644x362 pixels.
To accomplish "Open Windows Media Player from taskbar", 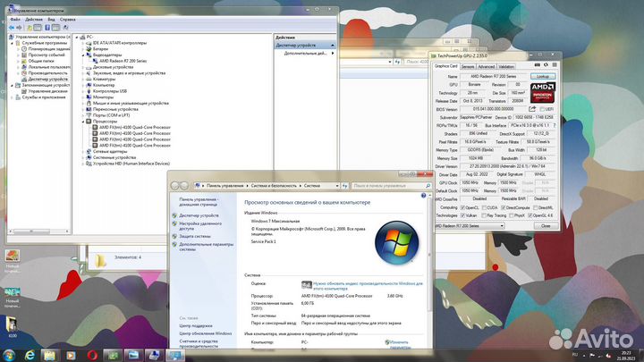I will coord(71,356).
